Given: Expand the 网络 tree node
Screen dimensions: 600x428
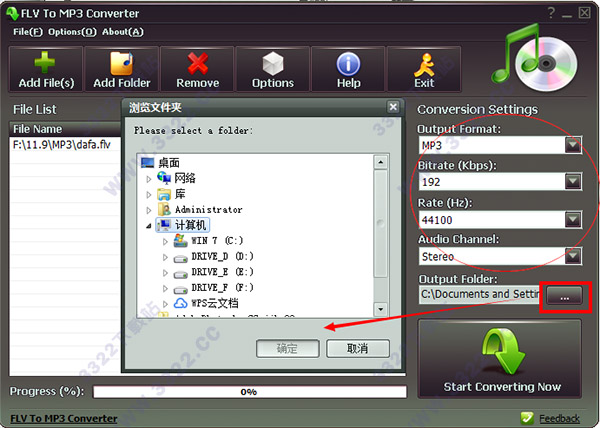Looking at the screenshot, I should coord(149,179).
